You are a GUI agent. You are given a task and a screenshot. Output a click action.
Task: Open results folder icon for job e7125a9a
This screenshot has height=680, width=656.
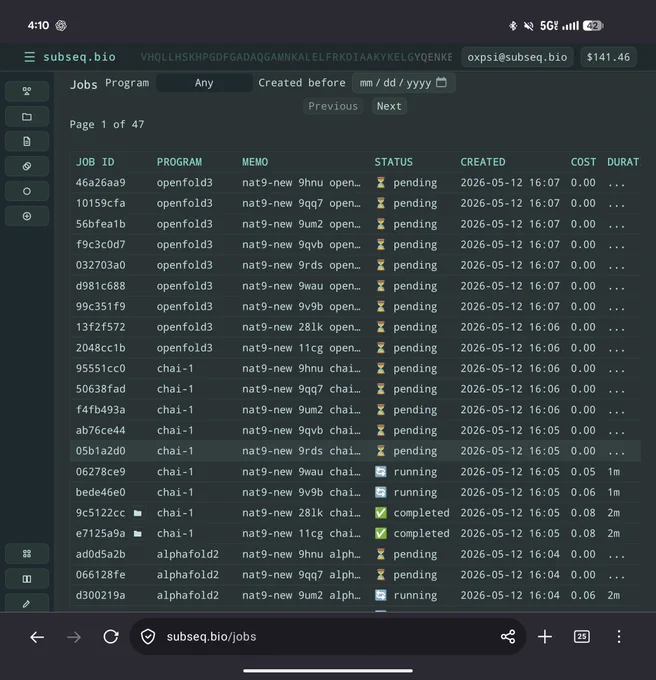pyautogui.click(x=138, y=533)
